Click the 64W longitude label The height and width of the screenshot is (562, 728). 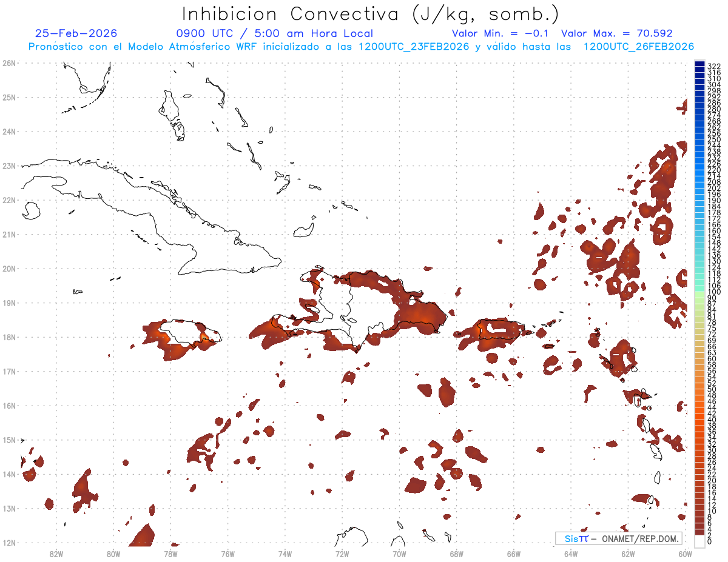(x=571, y=553)
